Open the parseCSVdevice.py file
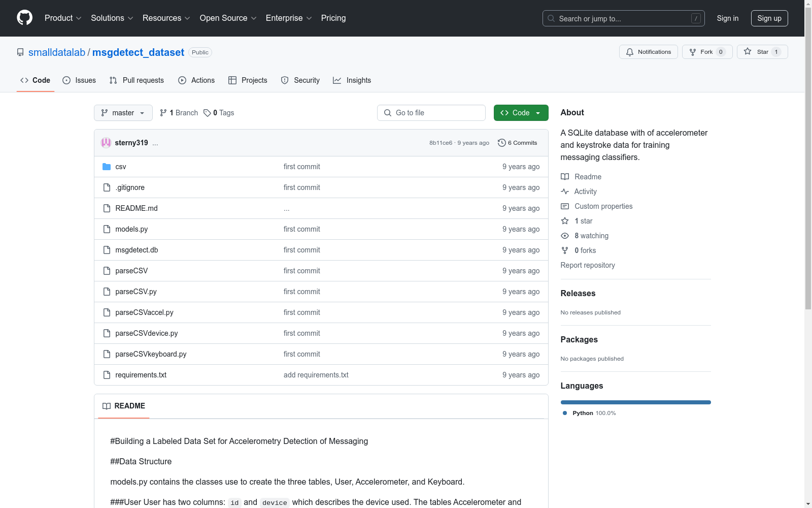Image resolution: width=812 pixels, height=508 pixels. click(x=147, y=333)
